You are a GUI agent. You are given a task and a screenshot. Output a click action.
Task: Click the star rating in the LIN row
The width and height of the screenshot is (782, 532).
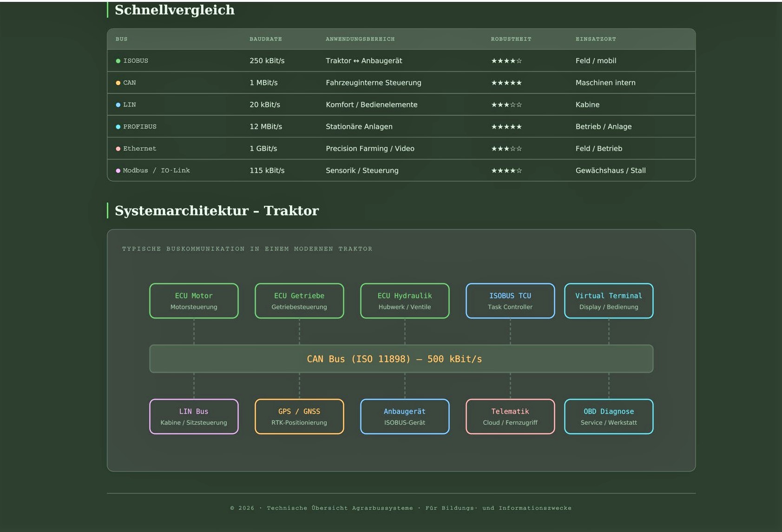(506, 105)
